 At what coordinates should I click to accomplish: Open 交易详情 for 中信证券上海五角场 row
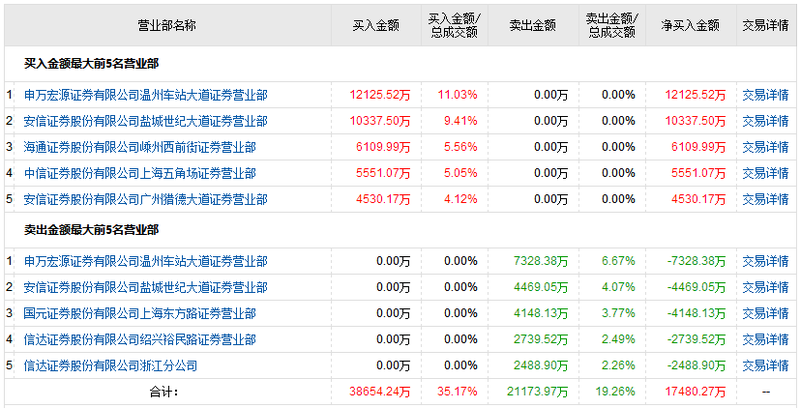pyautogui.click(x=765, y=173)
